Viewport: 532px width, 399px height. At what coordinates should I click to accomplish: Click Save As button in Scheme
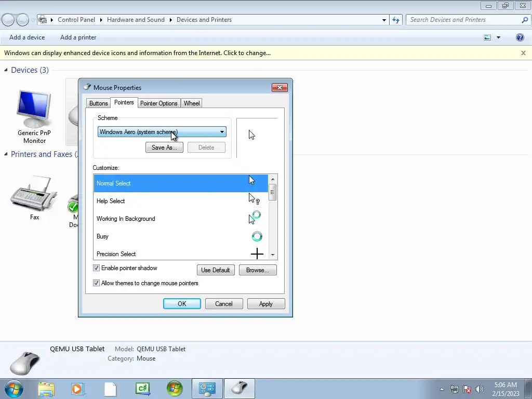[164, 147]
